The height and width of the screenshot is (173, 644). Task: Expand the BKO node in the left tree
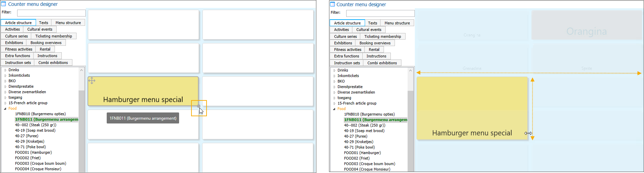pyautogui.click(x=5, y=81)
